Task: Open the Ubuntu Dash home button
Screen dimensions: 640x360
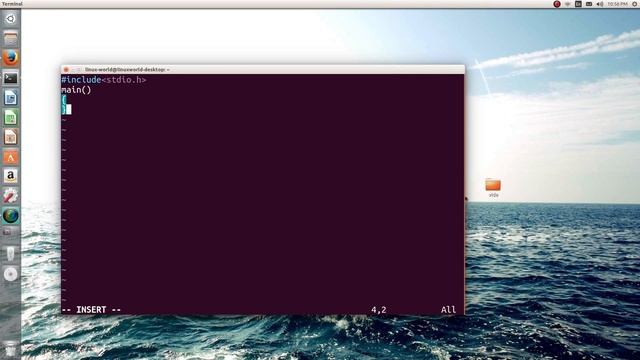Action: click(11, 19)
